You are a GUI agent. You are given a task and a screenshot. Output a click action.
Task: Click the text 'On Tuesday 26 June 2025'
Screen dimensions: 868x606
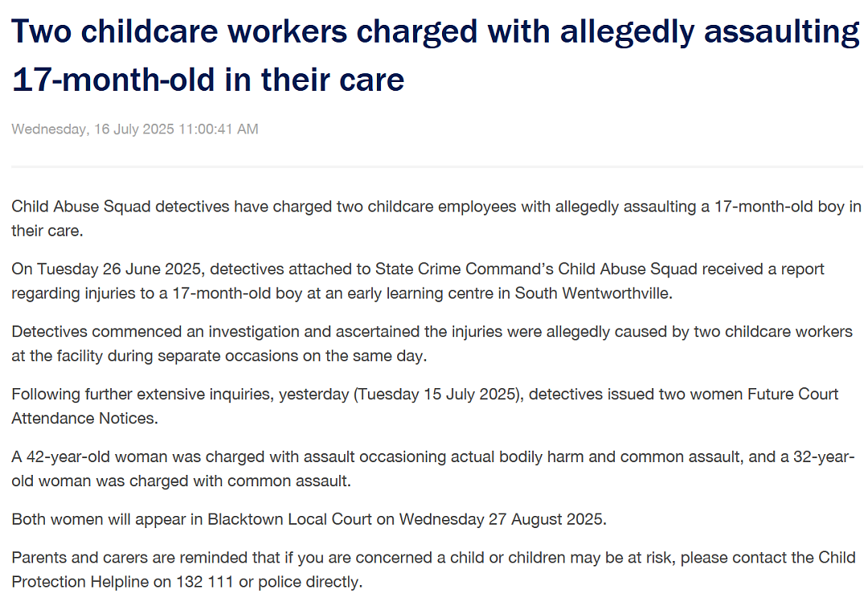pos(106,269)
